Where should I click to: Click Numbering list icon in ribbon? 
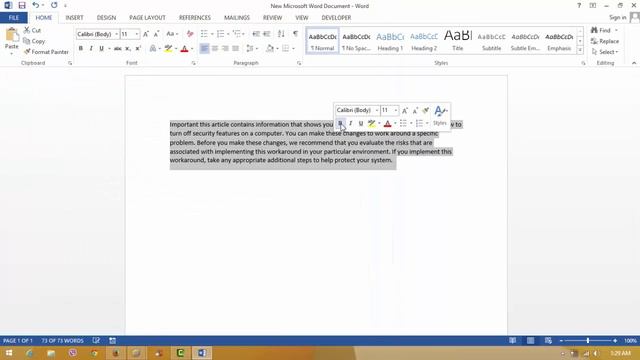pyautogui.click(x=220, y=34)
